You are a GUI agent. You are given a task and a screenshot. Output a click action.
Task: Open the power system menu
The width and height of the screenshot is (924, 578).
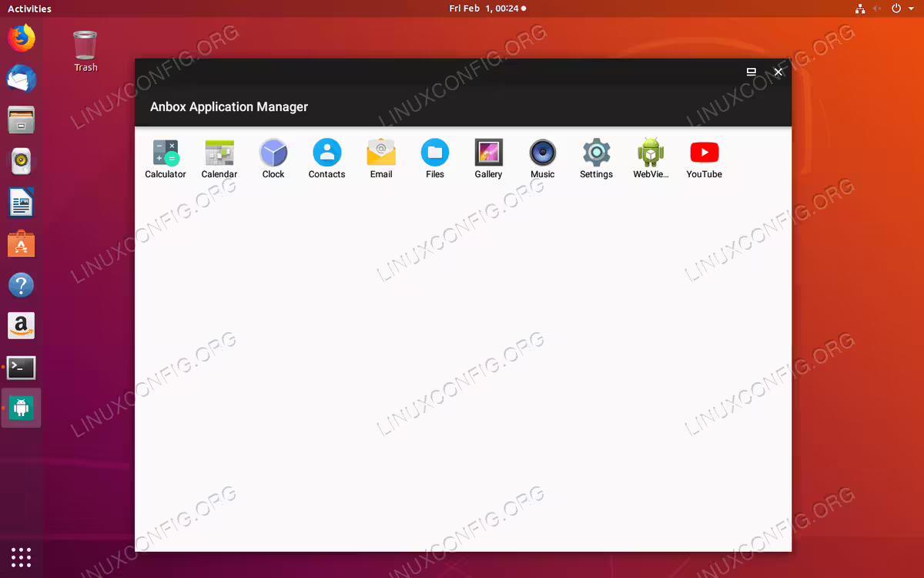point(901,8)
